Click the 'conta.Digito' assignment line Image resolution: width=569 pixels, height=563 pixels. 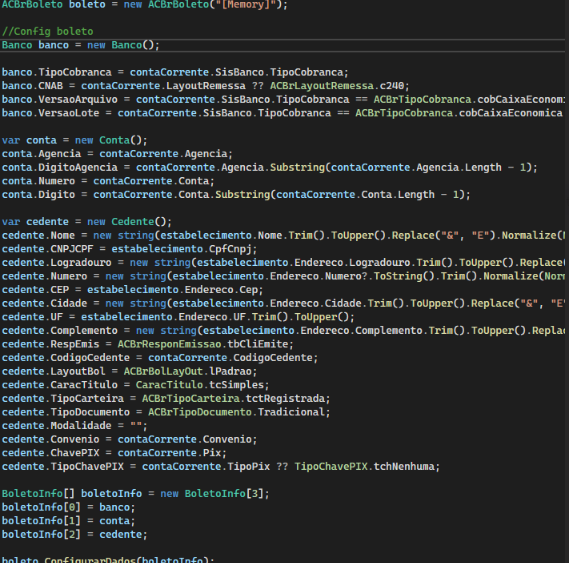coord(236,195)
